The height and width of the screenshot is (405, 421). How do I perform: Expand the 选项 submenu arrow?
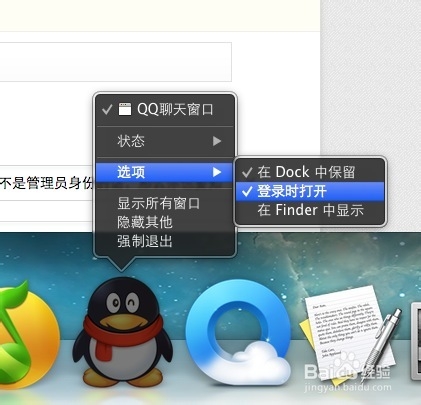217,172
